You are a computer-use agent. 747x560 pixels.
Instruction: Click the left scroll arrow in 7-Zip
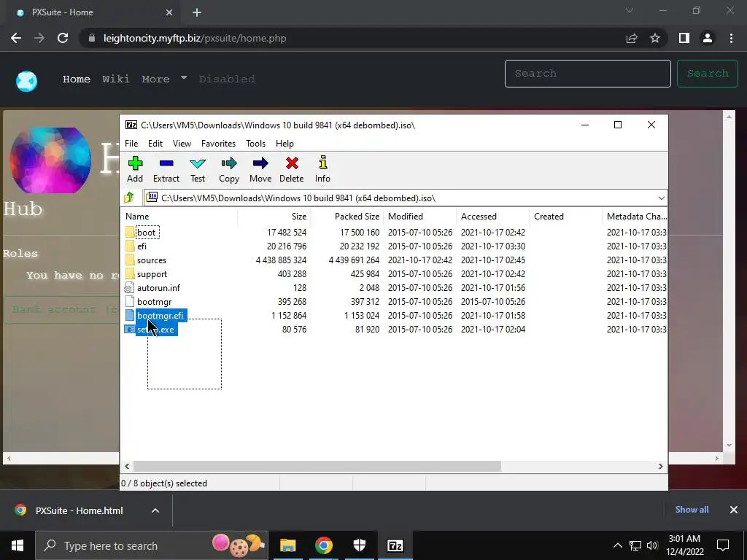click(x=127, y=466)
